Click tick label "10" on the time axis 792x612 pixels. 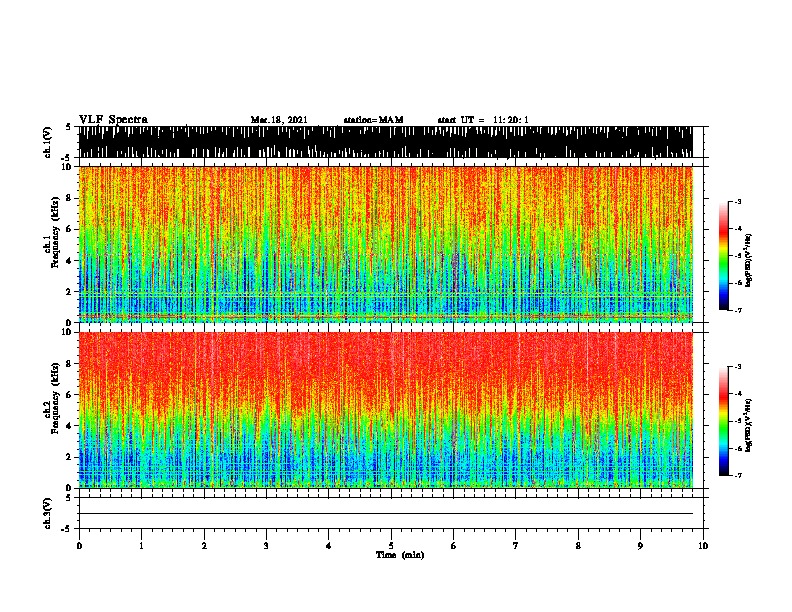pyautogui.click(x=703, y=546)
